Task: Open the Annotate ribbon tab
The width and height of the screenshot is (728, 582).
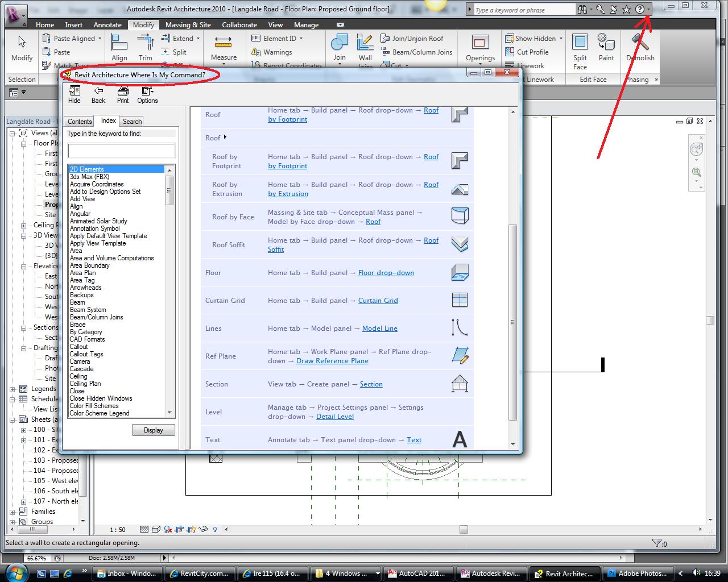Action: coord(107,25)
